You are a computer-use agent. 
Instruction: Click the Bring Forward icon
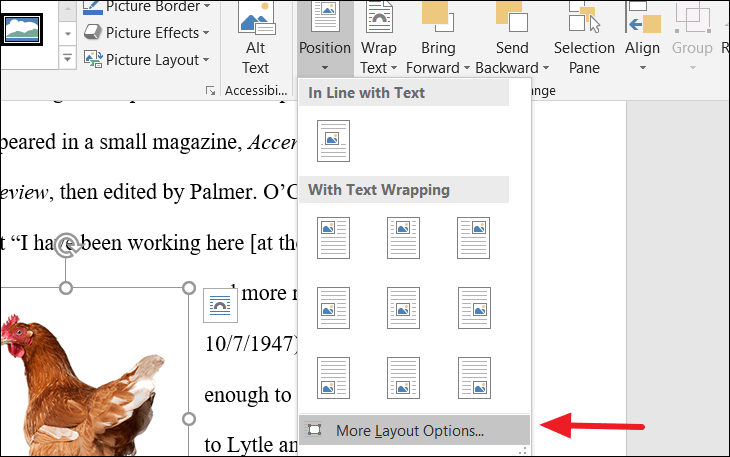point(438,17)
